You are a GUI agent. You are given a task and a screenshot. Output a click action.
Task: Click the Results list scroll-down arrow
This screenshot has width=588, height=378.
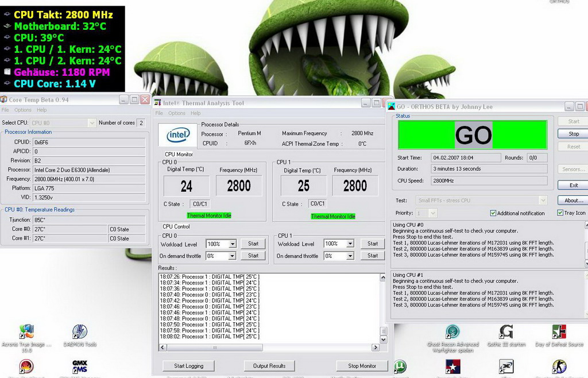[383, 340]
